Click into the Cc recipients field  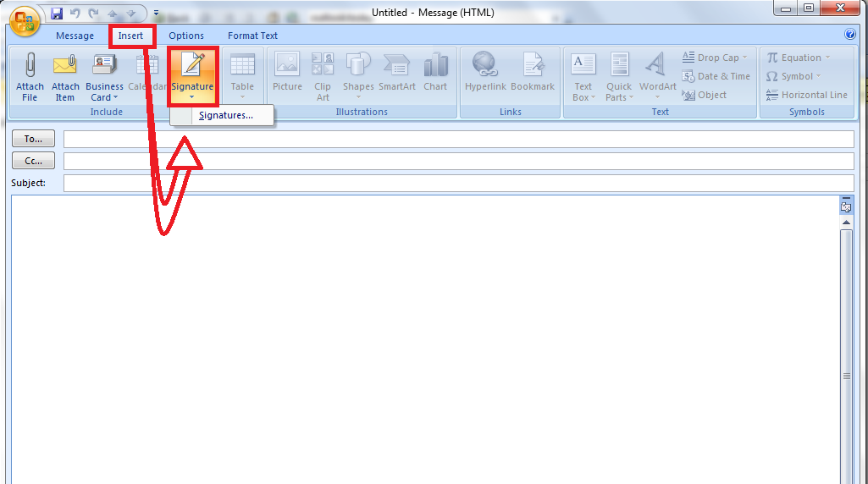[458, 161]
